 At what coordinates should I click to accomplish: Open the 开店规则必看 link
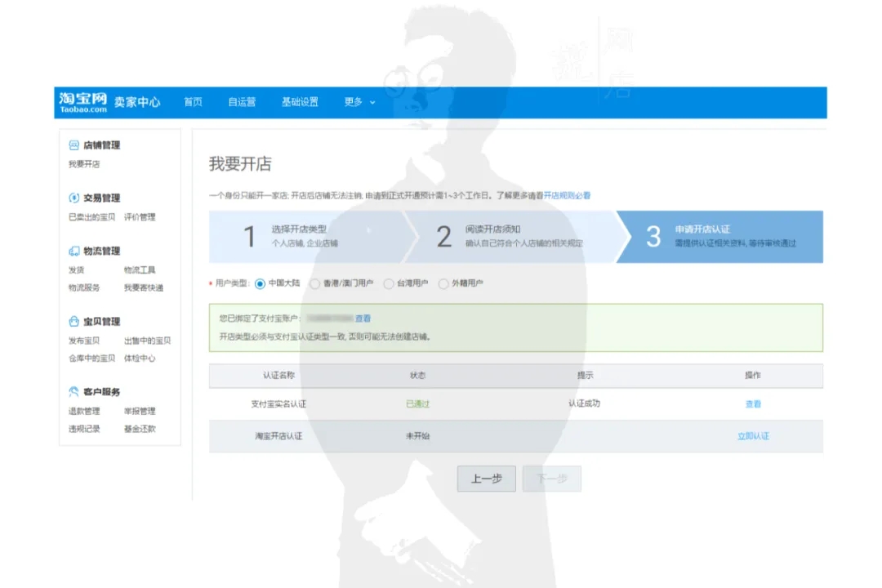point(567,196)
